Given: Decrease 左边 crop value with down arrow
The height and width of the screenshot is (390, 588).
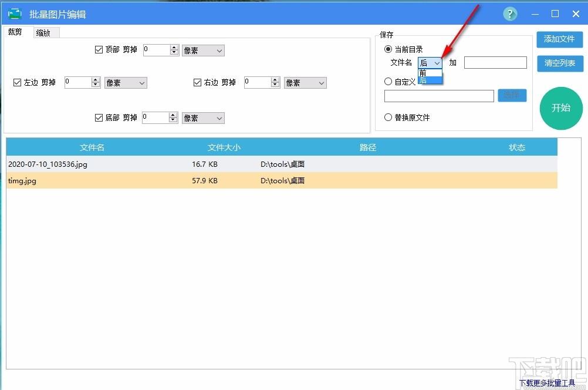Looking at the screenshot, I should click(96, 85).
